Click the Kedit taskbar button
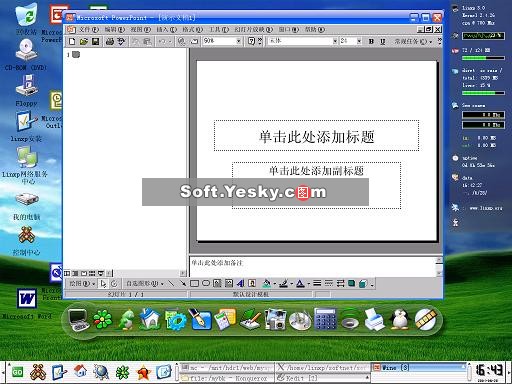Screen dimensions: 512x384 pyautogui.click(x=322, y=378)
